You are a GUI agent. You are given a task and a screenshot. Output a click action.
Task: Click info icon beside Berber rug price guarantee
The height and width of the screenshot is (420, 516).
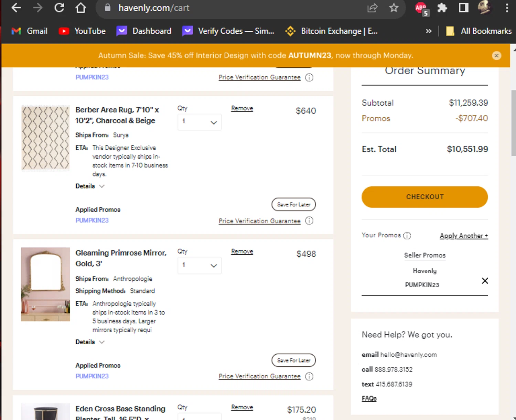(309, 221)
